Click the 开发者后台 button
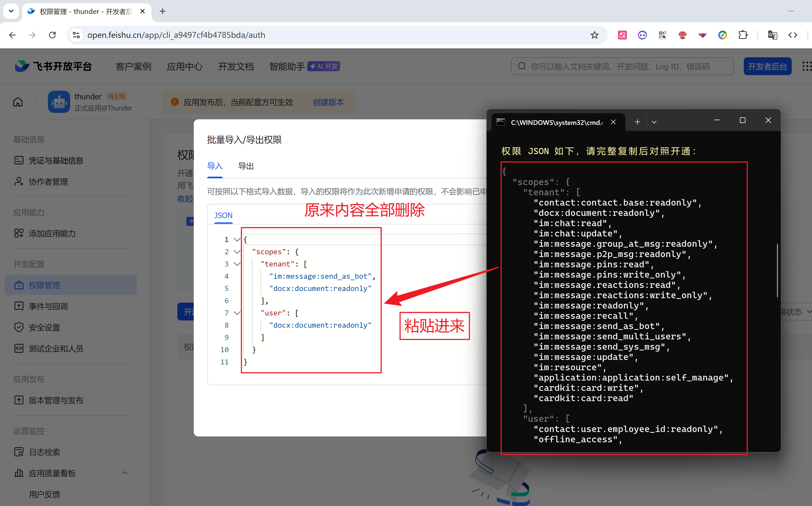Screen dimensions: 812x506 (x=767, y=66)
